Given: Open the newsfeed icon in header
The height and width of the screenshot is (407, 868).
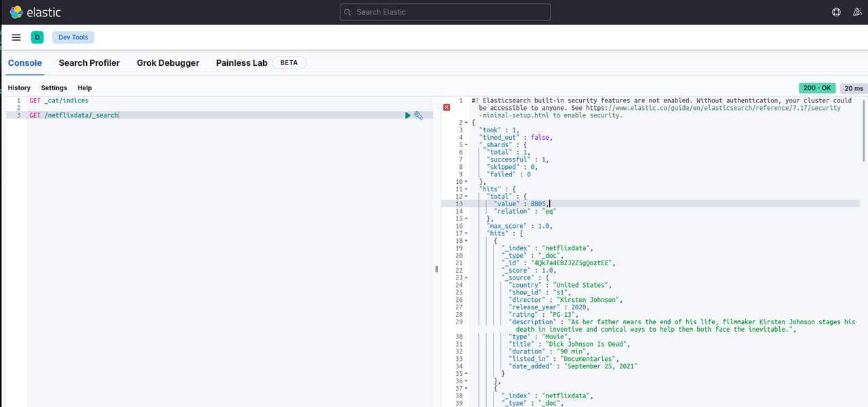Looking at the screenshot, I should tap(856, 12).
